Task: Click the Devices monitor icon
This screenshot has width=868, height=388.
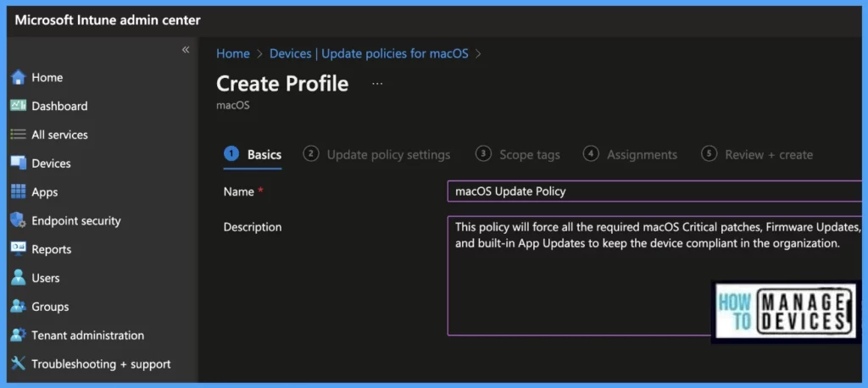Action: [x=19, y=164]
